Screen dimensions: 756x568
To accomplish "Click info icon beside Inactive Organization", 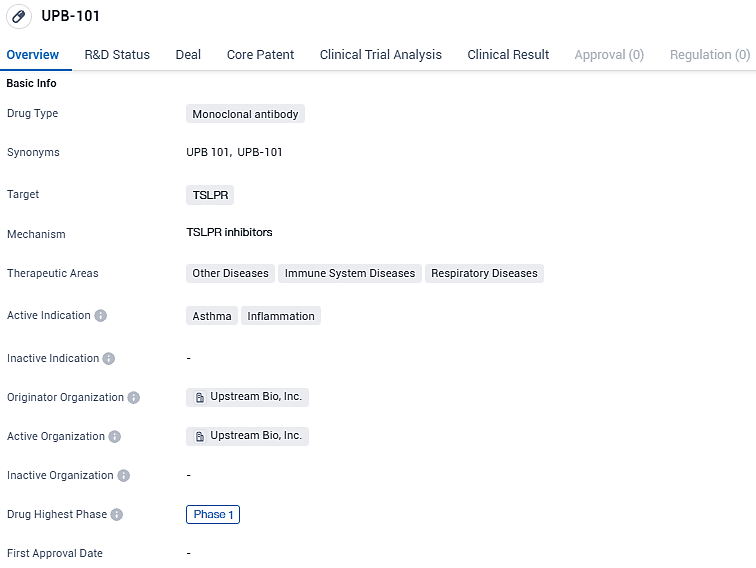I will (124, 476).
